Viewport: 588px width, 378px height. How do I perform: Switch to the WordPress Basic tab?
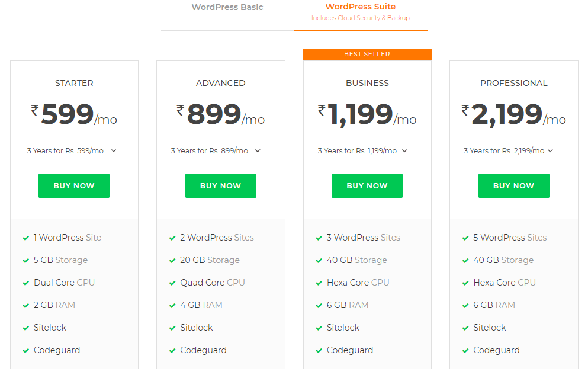(x=227, y=7)
